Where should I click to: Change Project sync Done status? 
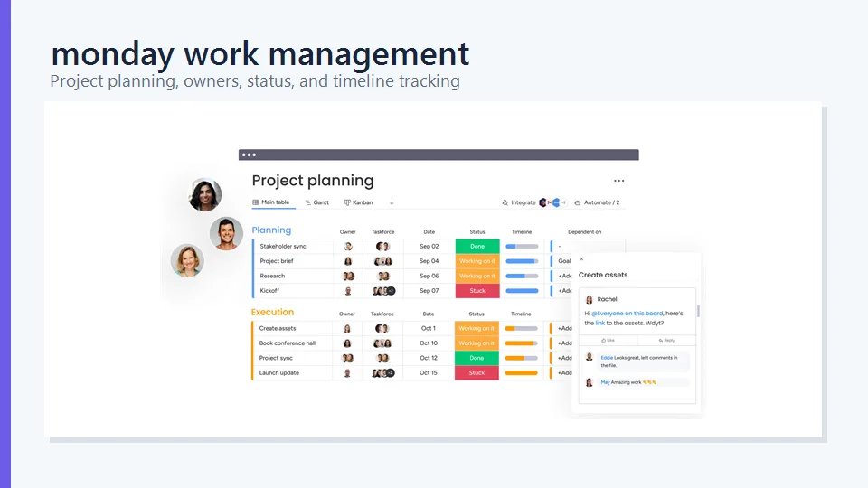tap(476, 359)
